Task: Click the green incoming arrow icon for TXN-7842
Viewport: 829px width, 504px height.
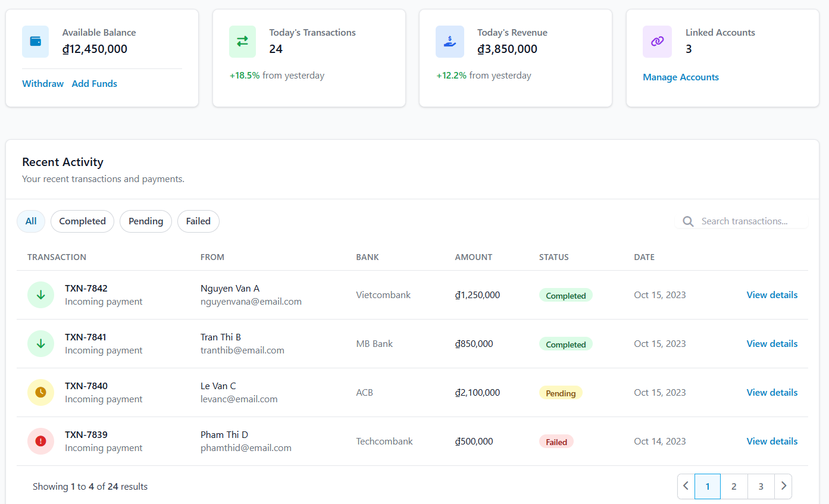Action: click(x=40, y=295)
